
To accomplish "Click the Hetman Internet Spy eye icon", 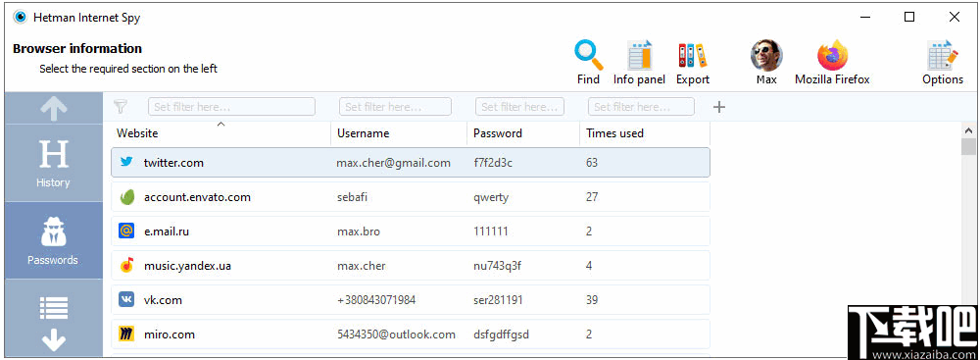I will [x=20, y=17].
